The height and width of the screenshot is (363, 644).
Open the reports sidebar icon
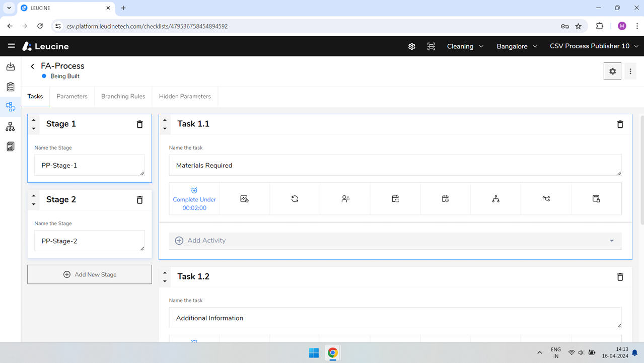(11, 147)
